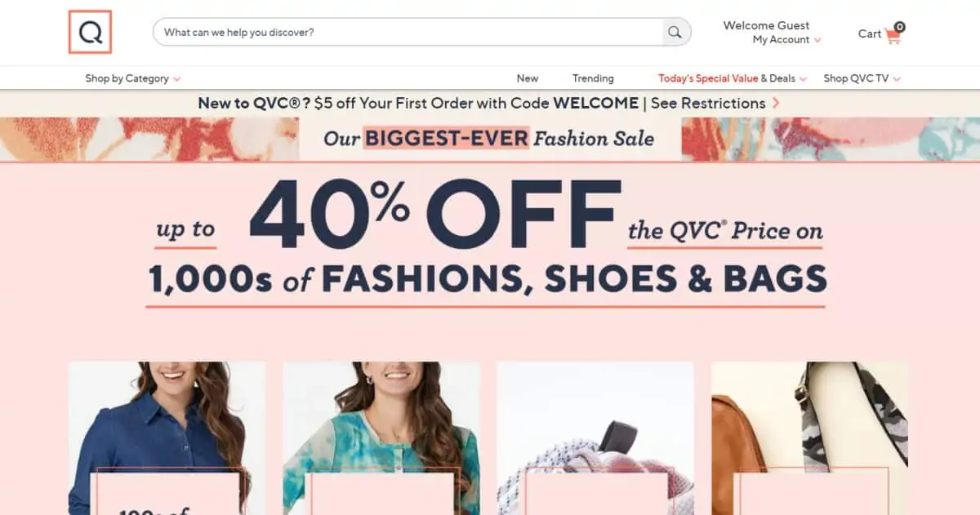Select the denim shirt model thumbnail
The image size is (980, 515).
point(167,438)
